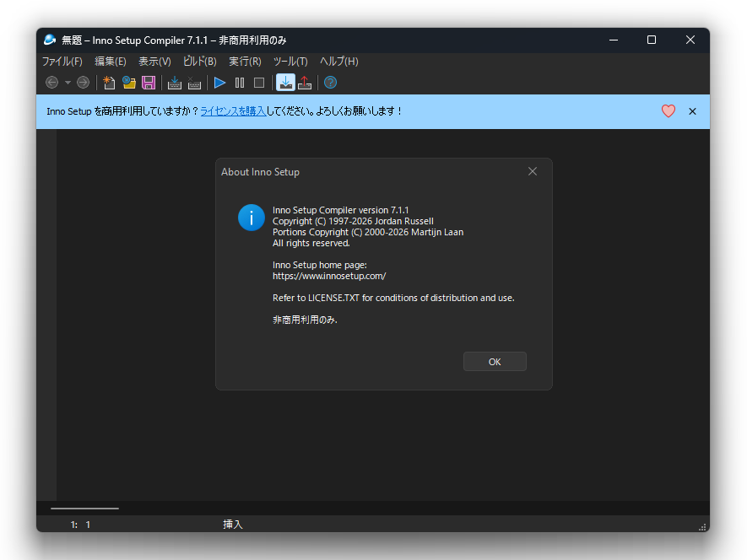
Task: Follow the ライセンスを購入 link
Action: pos(233,111)
